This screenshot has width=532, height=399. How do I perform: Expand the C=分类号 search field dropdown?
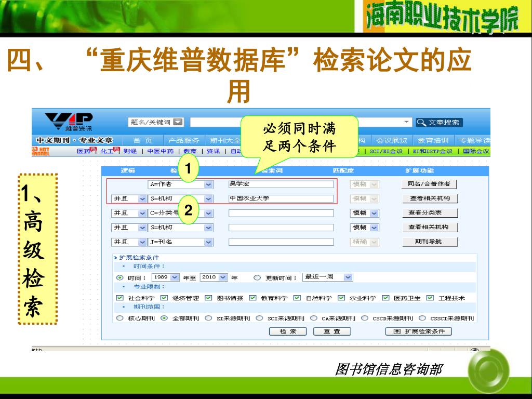point(208,214)
